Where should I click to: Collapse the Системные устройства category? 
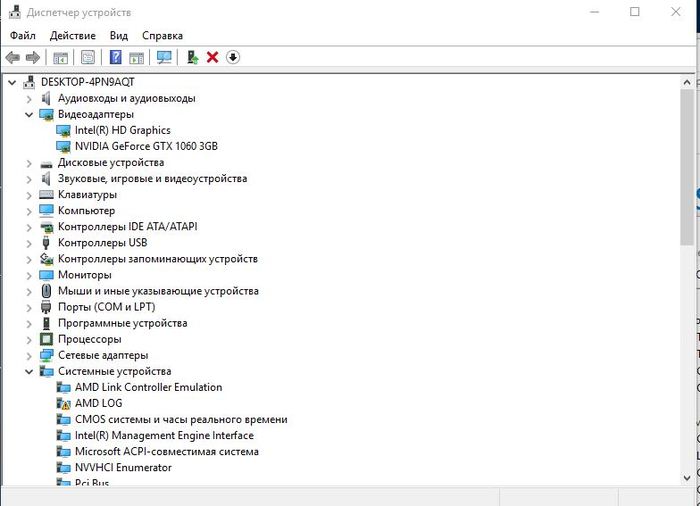[29, 371]
